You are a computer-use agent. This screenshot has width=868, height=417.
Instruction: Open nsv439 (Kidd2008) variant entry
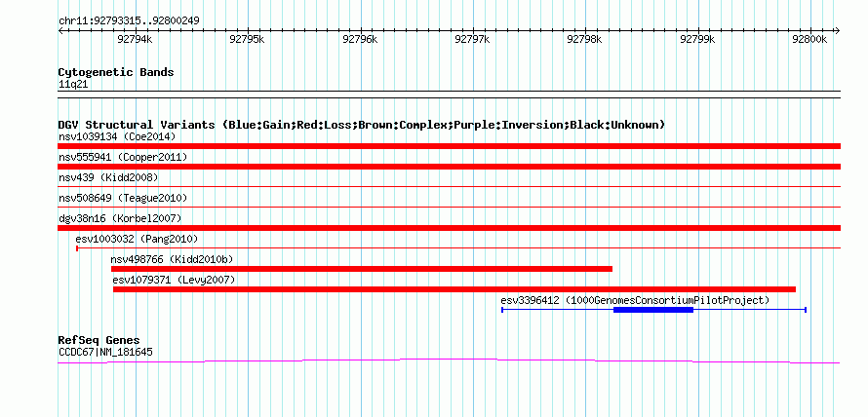(x=108, y=177)
